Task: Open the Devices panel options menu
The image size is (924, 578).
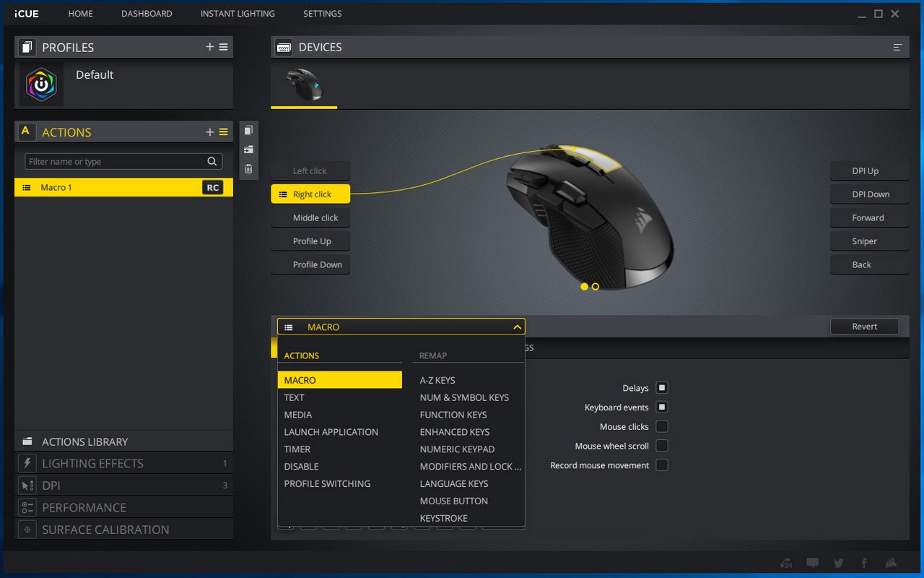Action: coord(897,48)
